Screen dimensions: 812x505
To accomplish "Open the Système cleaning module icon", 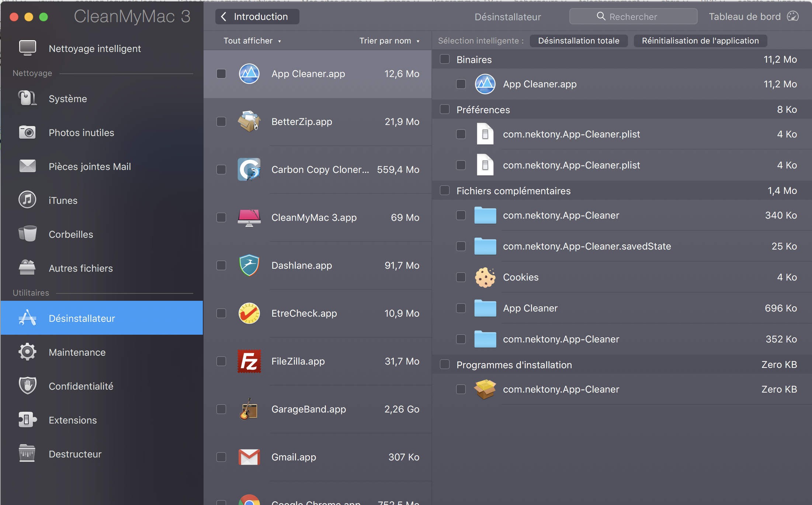I will coord(27,98).
